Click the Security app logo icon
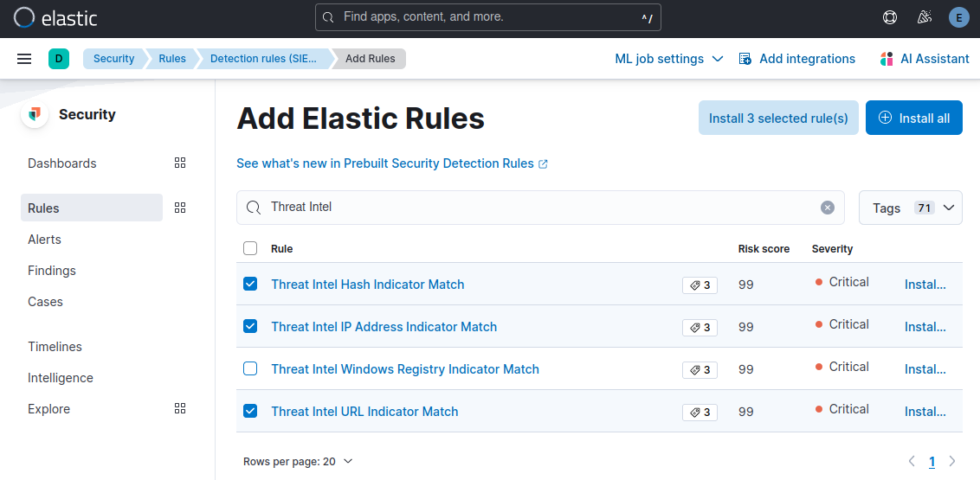Viewport: 980px width, 480px height. pyautogui.click(x=35, y=114)
